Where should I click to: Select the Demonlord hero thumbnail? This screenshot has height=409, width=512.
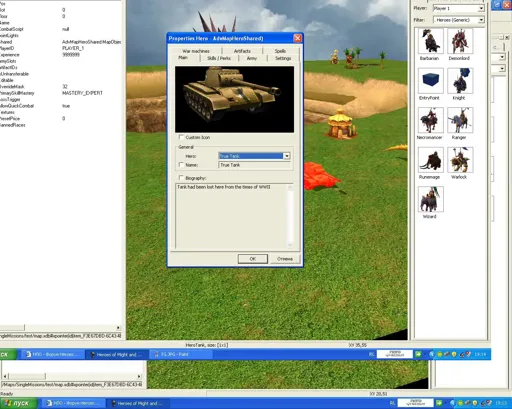[x=460, y=41]
